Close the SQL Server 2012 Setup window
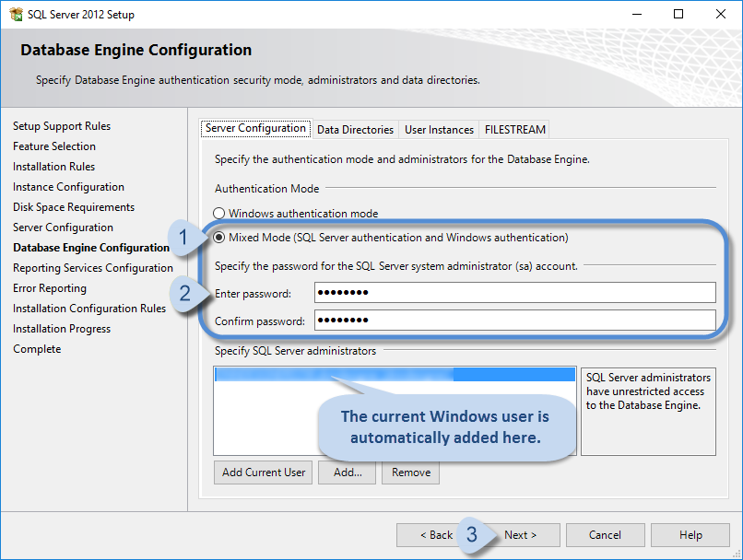This screenshot has height=560, width=743. 721,14
